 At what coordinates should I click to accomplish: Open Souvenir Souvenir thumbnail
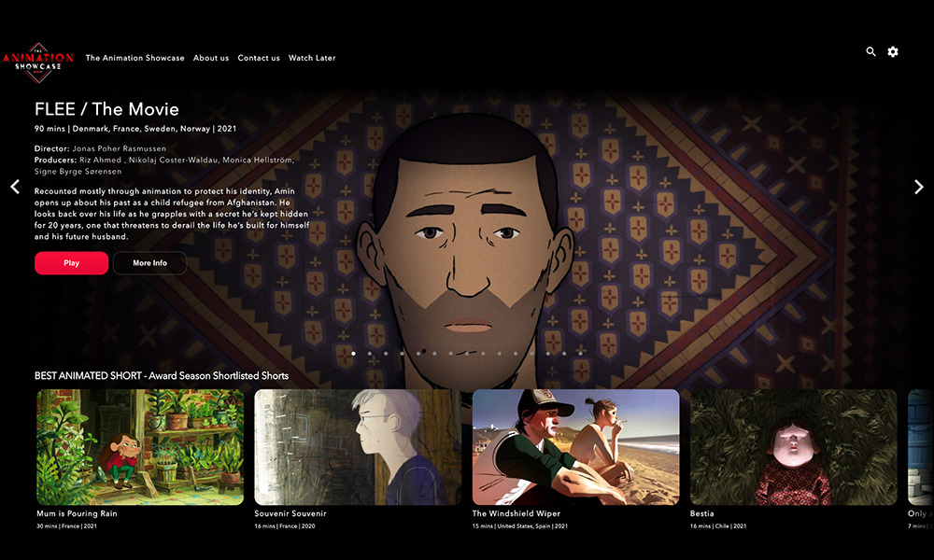tap(358, 447)
